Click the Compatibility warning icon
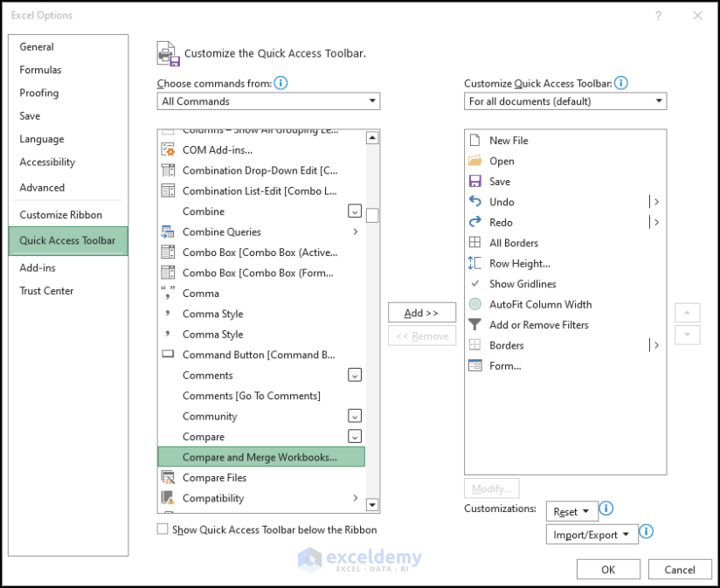The height and width of the screenshot is (588, 720). (x=168, y=498)
